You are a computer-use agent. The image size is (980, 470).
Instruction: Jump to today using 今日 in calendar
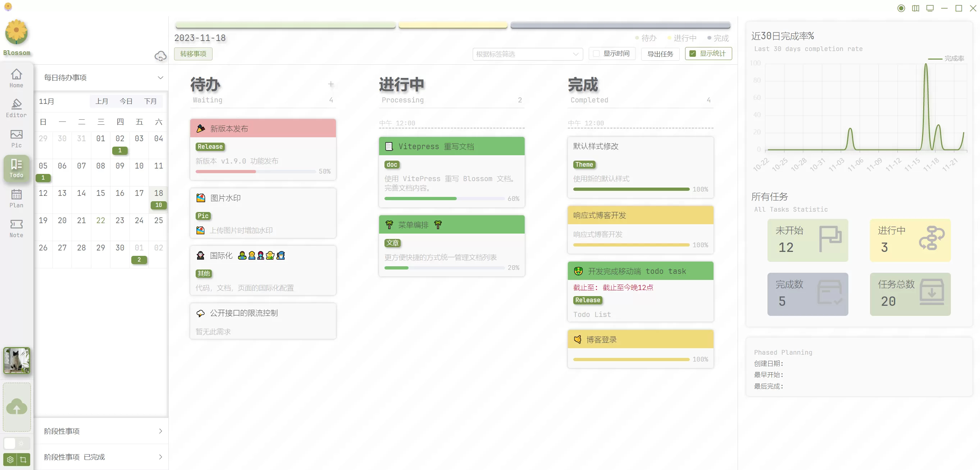click(126, 101)
